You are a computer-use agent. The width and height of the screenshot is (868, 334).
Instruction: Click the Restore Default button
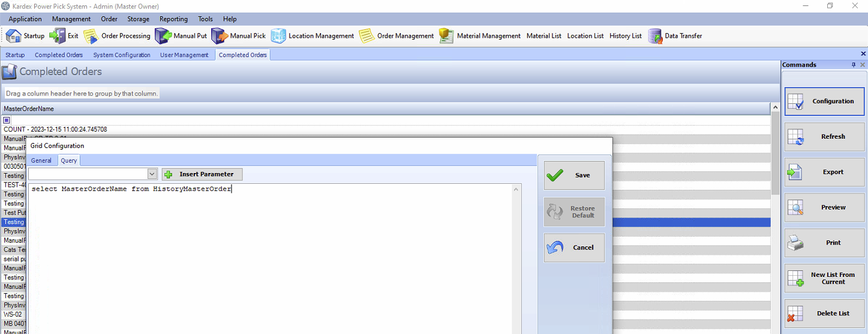click(574, 212)
